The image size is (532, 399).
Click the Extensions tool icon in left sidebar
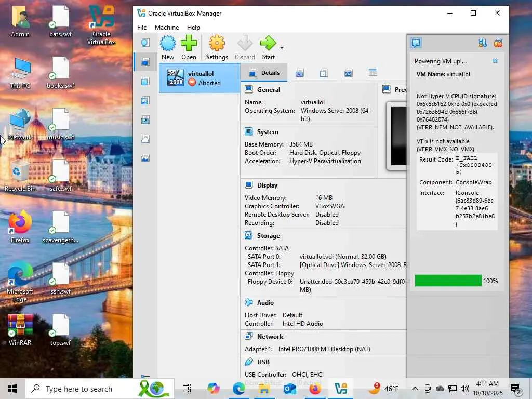[x=145, y=81]
